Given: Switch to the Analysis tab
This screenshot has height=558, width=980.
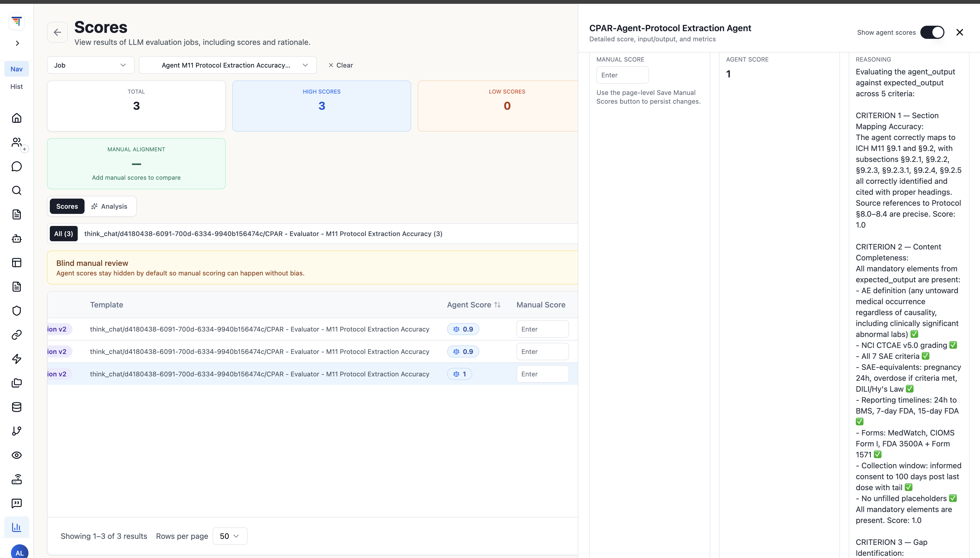Looking at the screenshot, I should [x=110, y=206].
